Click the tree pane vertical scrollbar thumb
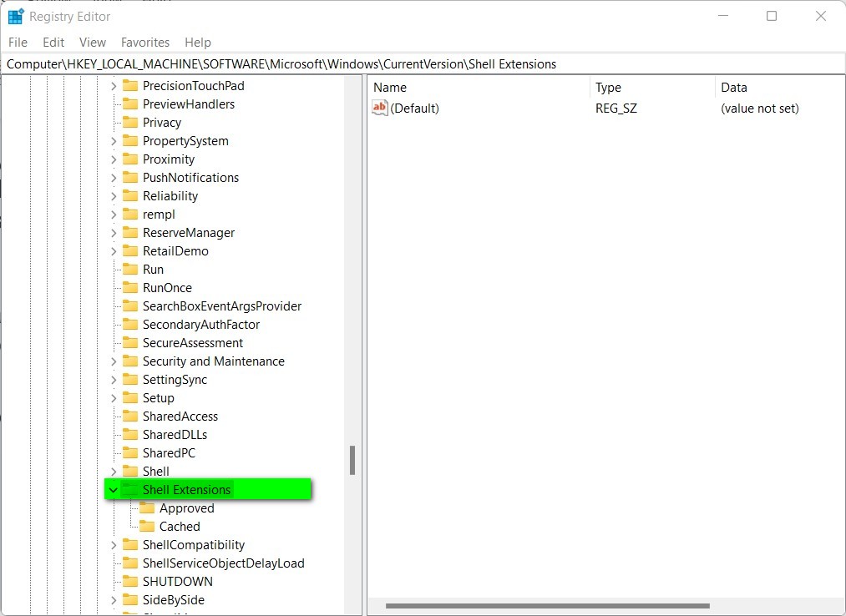The image size is (846, 616). (352, 460)
